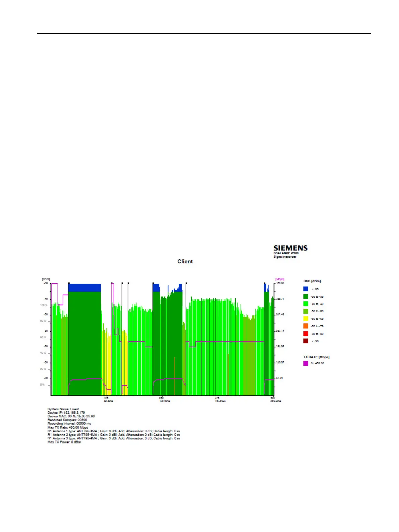399x532 pixels.
Task: Click the yellow '-60 to -69' swatch
Action: [306, 319]
